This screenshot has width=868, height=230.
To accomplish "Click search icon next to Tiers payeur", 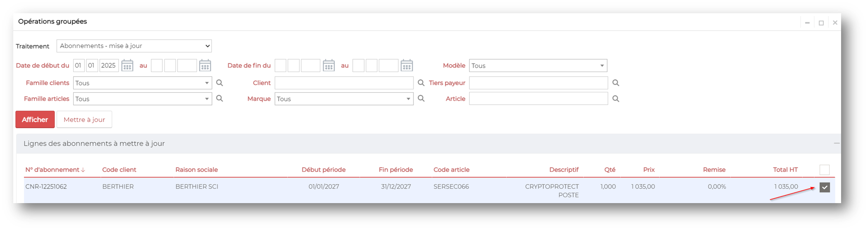I will [616, 83].
